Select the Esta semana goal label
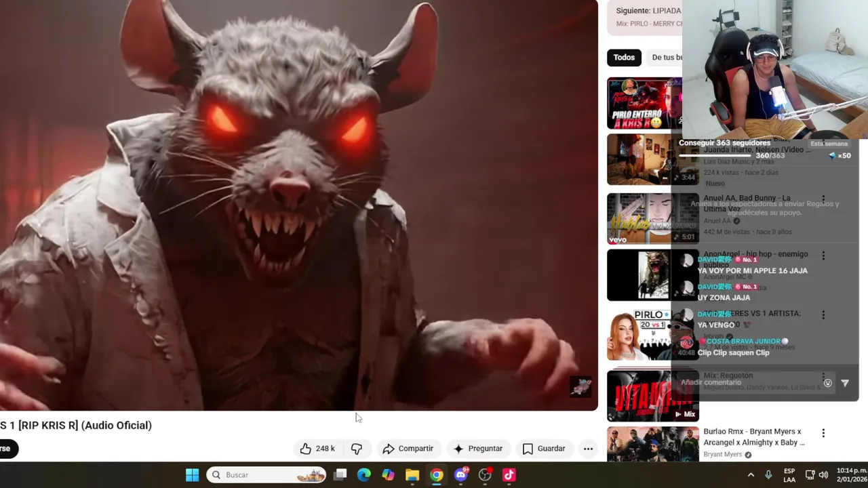868x488 pixels. 829,144
